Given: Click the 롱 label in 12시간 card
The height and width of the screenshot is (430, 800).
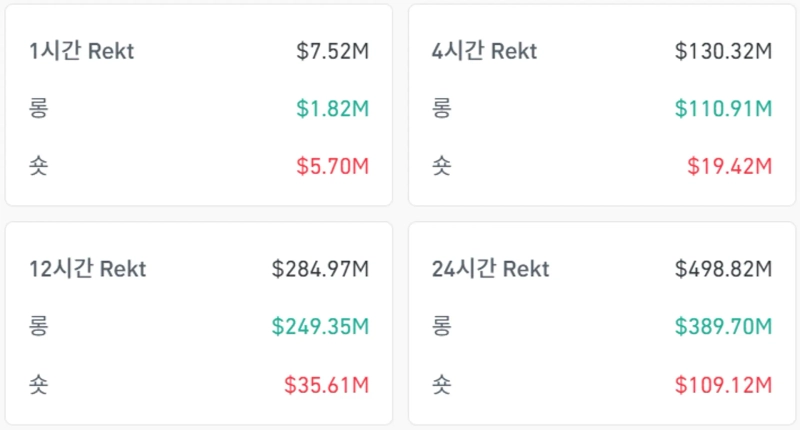Looking at the screenshot, I should click(40, 326).
